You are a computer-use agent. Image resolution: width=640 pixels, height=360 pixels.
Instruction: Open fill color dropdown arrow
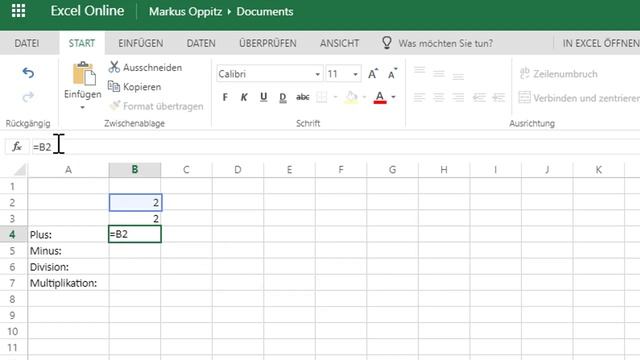tap(364, 97)
